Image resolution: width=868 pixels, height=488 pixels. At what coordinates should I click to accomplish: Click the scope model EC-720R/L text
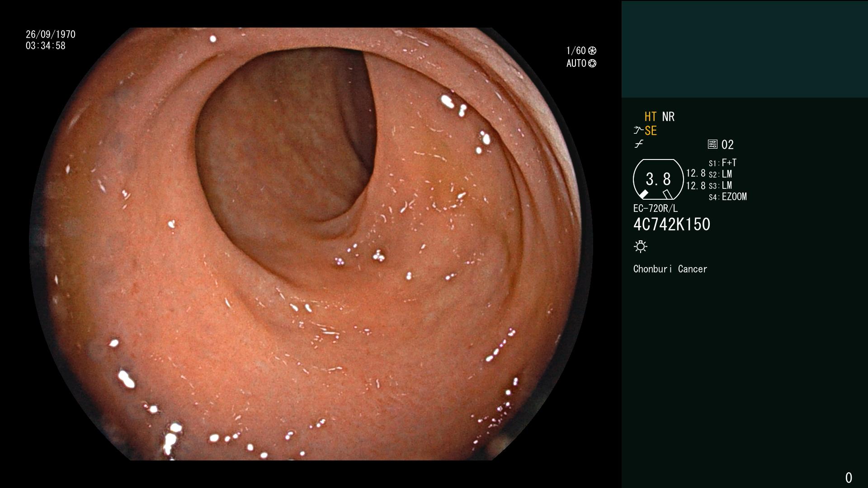coord(656,208)
